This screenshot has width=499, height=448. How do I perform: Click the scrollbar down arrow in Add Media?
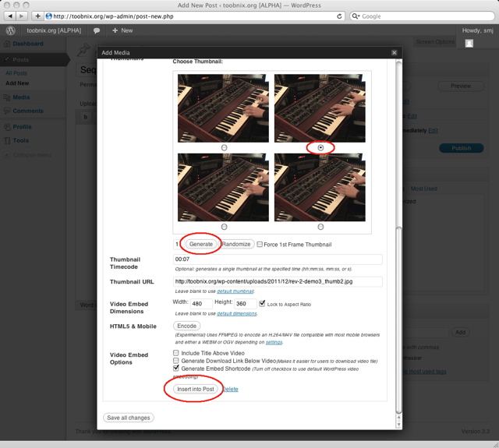point(398,424)
